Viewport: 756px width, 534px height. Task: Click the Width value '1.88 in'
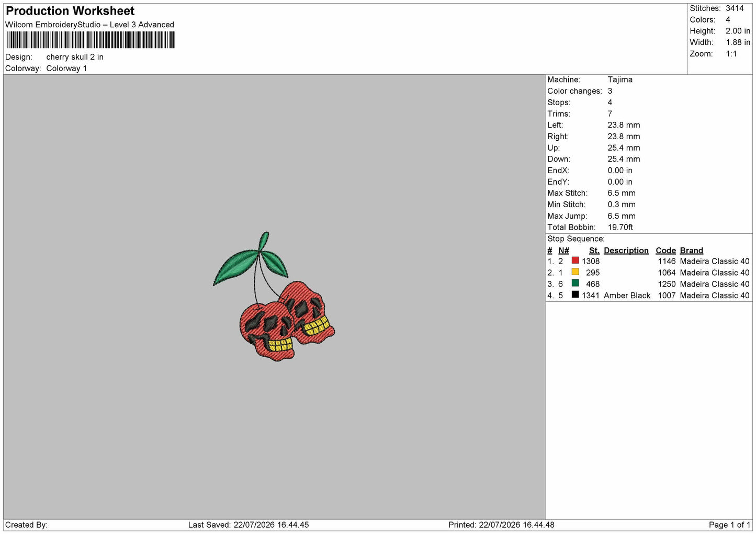[x=738, y=43]
